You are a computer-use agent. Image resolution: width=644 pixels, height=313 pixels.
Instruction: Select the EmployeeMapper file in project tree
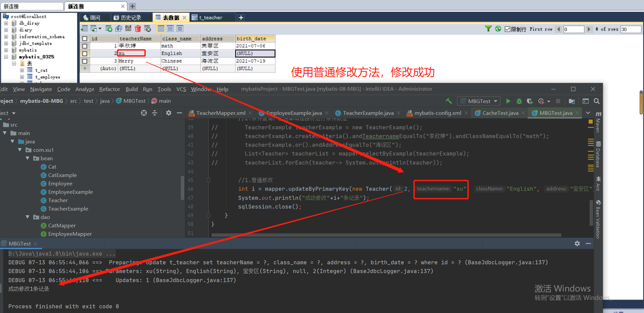pyautogui.click(x=70, y=234)
